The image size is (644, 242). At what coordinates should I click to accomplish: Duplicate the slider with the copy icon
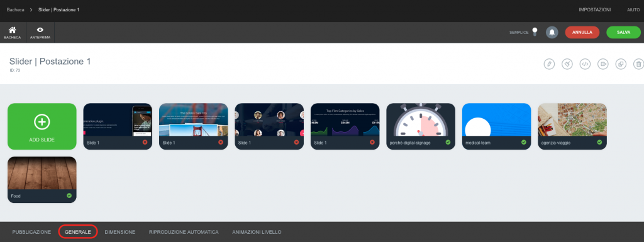click(621, 64)
